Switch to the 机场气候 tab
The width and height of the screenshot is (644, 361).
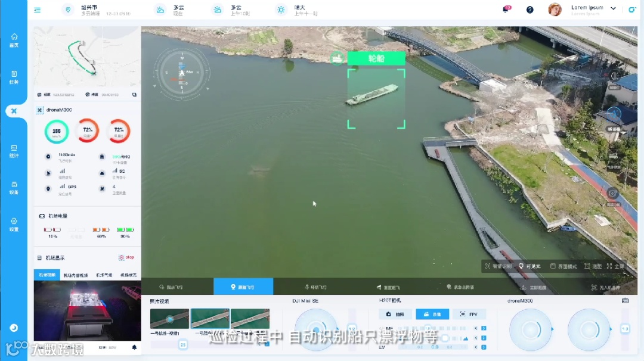[x=104, y=275]
